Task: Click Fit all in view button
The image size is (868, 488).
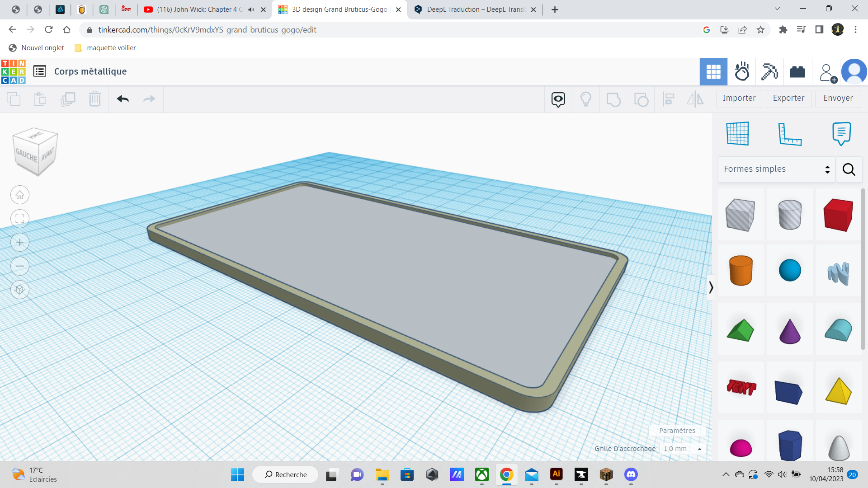Action: [20, 219]
